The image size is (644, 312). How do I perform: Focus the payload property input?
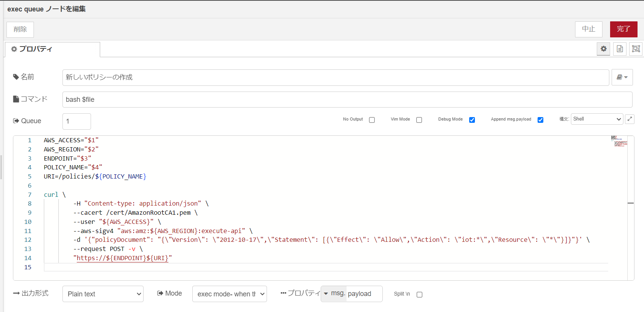(x=364, y=294)
